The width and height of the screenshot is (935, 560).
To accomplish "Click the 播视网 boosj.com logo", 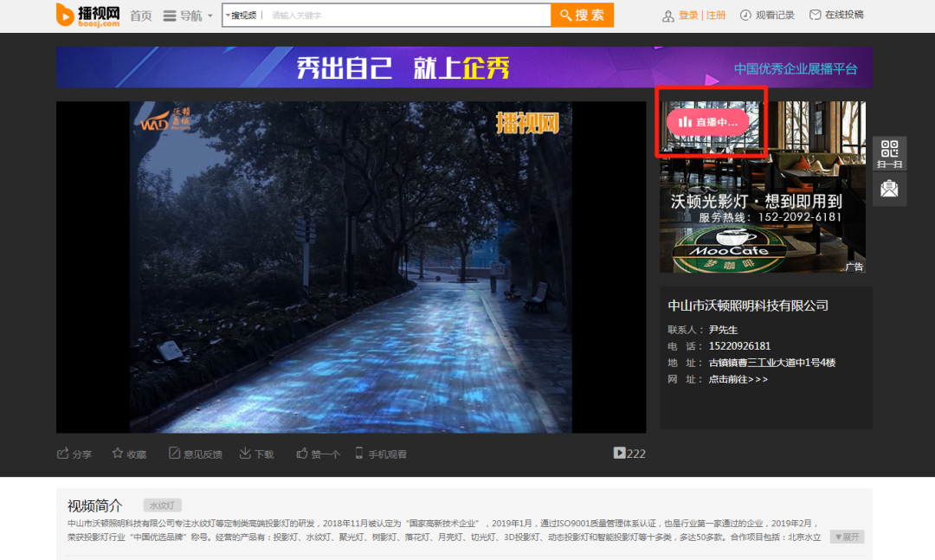I will pyautogui.click(x=87, y=15).
